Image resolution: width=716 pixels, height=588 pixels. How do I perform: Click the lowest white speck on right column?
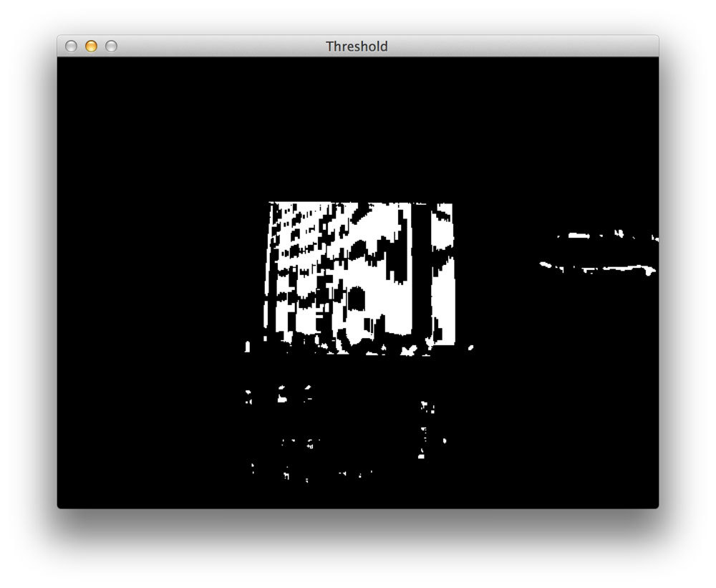421,454
